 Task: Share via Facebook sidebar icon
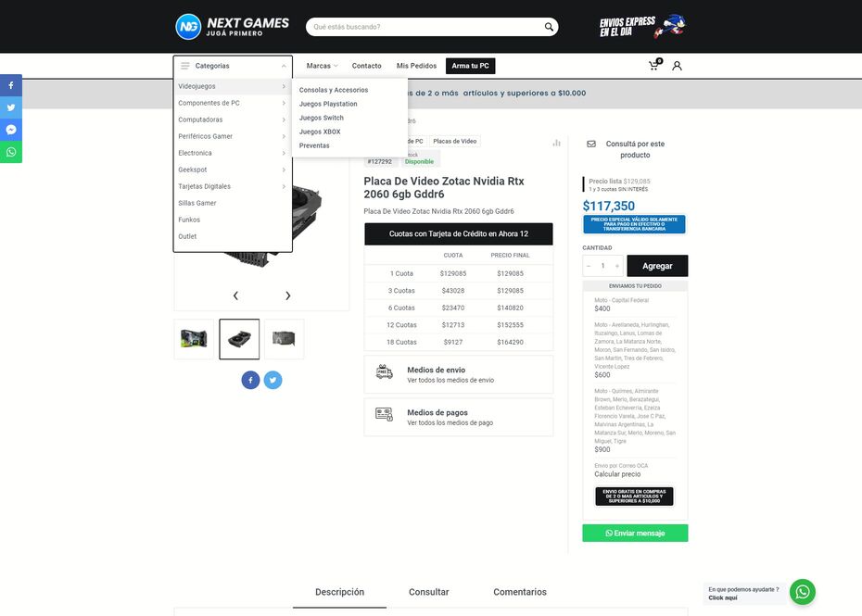[11, 85]
